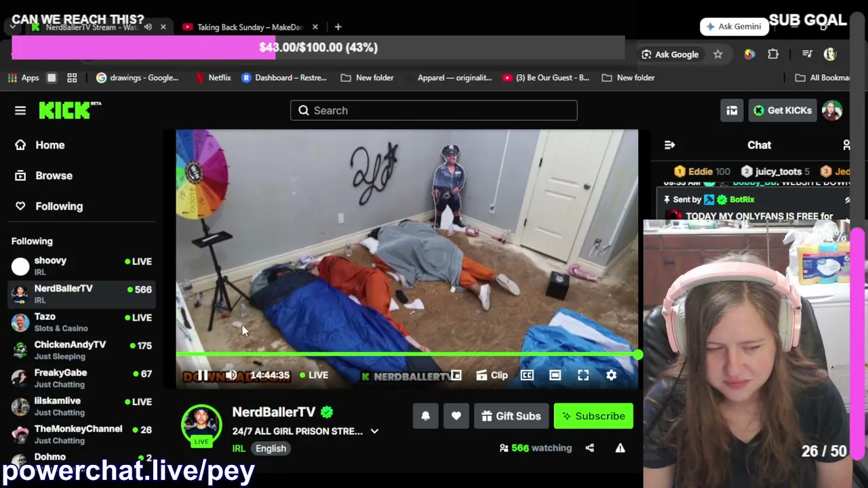Click the green video progress bar
This screenshot has width=868, height=488.
coord(407,354)
